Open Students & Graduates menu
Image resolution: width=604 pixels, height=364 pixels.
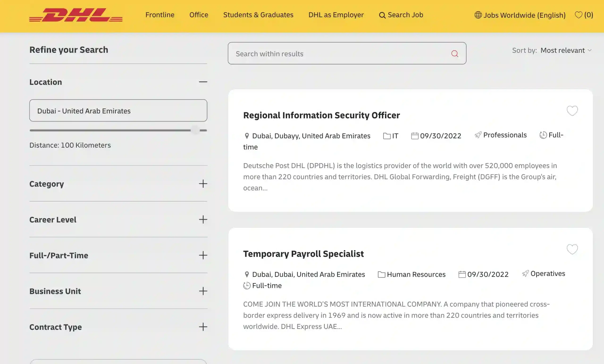coord(258,15)
